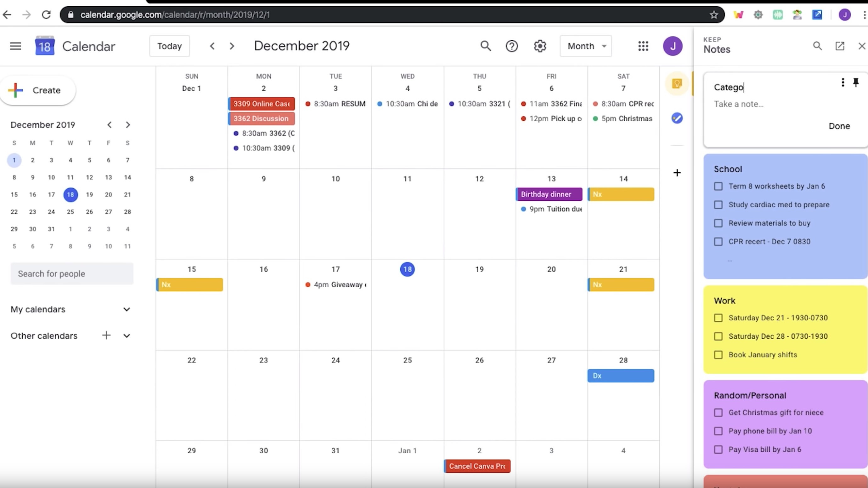Click the Get add-ons plus icon
This screenshot has width=868, height=488.
[677, 173]
